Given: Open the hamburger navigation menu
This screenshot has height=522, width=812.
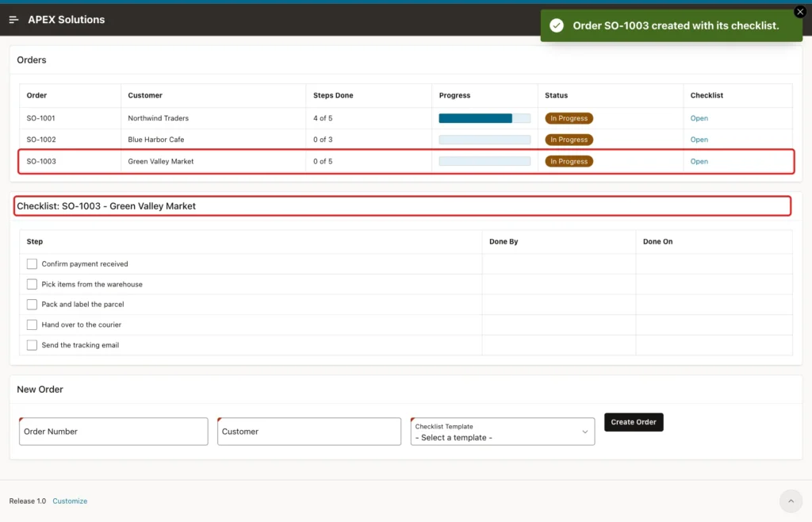Looking at the screenshot, I should [13, 20].
